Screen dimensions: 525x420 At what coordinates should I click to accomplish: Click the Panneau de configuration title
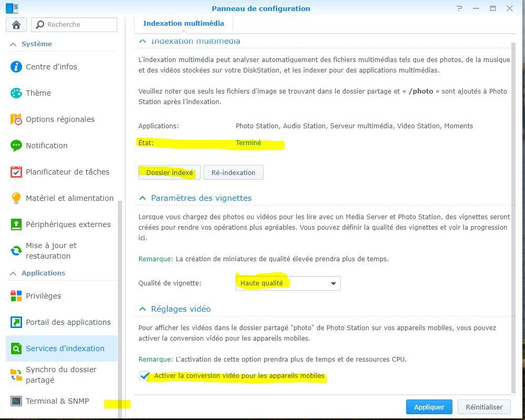coord(261,8)
